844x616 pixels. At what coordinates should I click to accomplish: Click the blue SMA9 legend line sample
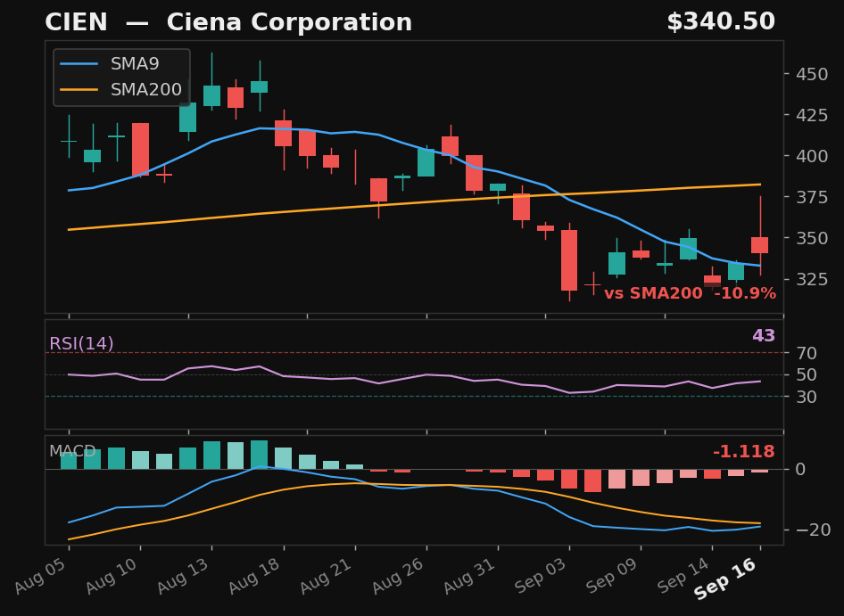click(79, 64)
